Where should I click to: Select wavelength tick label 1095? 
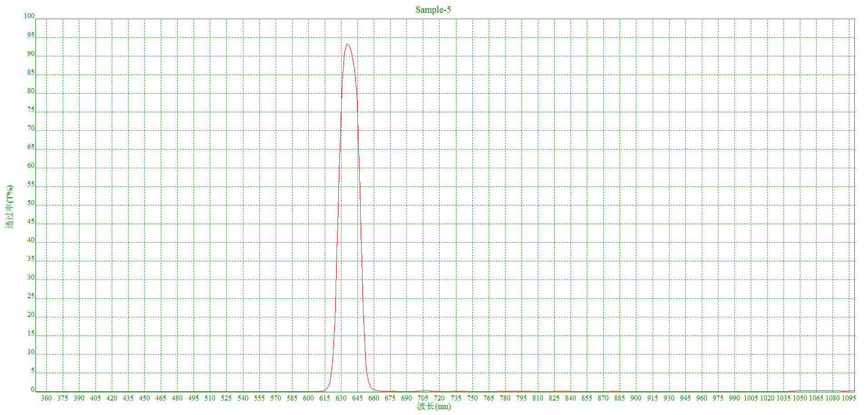(849, 398)
